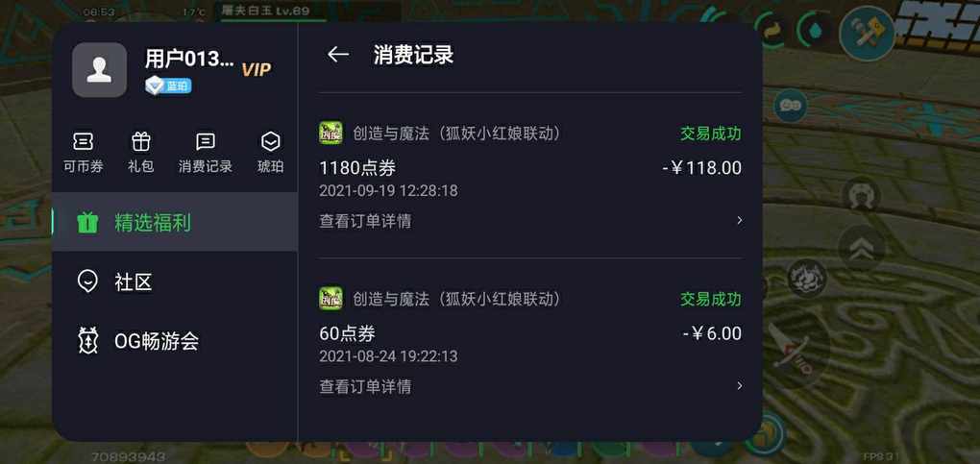The image size is (980, 464).
Task: Tap the game icon of the second record
Action: pyautogui.click(x=331, y=298)
